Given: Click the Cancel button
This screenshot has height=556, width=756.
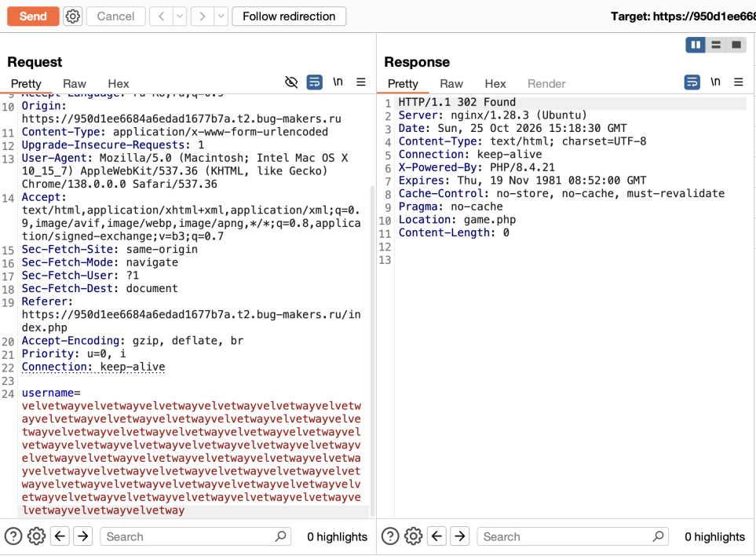Looking at the screenshot, I should (115, 16).
